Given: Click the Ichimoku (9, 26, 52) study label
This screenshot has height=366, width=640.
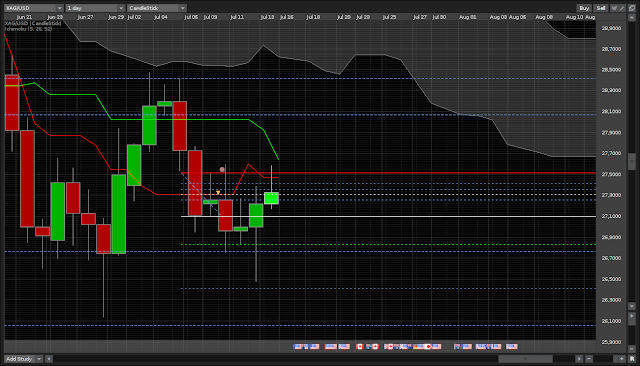Looking at the screenshot, I should click(28, 29).
